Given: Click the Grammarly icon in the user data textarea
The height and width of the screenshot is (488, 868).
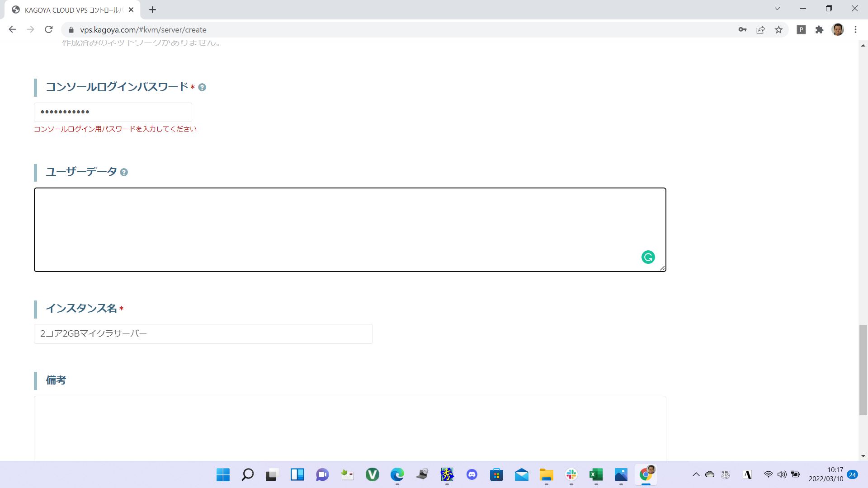Looking at the screenshot, I should click(648, 257).
